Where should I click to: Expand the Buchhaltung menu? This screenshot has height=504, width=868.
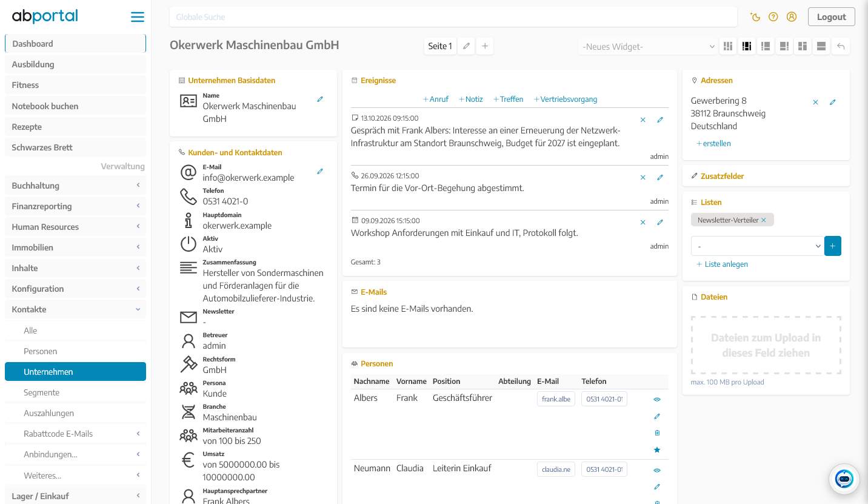pyautogui.click(x=75, y=186)
